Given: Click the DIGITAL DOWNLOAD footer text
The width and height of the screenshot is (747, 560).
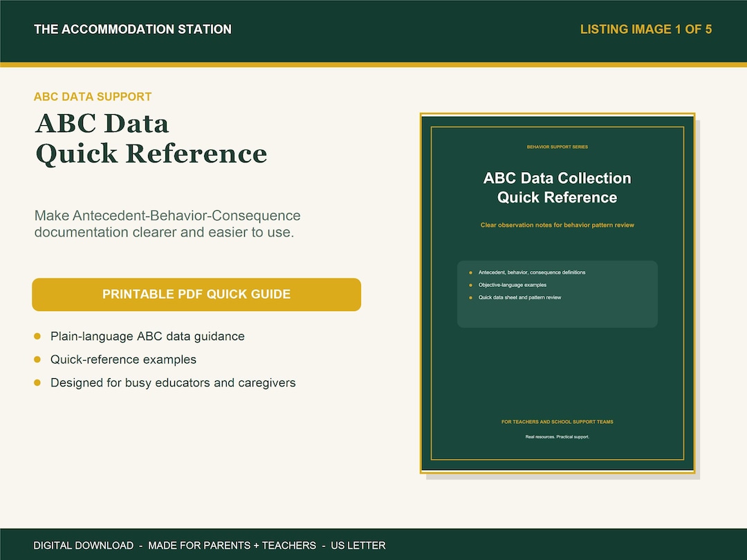Looking at the screenshot, I should pyautogui.click(x=84, y=545).
